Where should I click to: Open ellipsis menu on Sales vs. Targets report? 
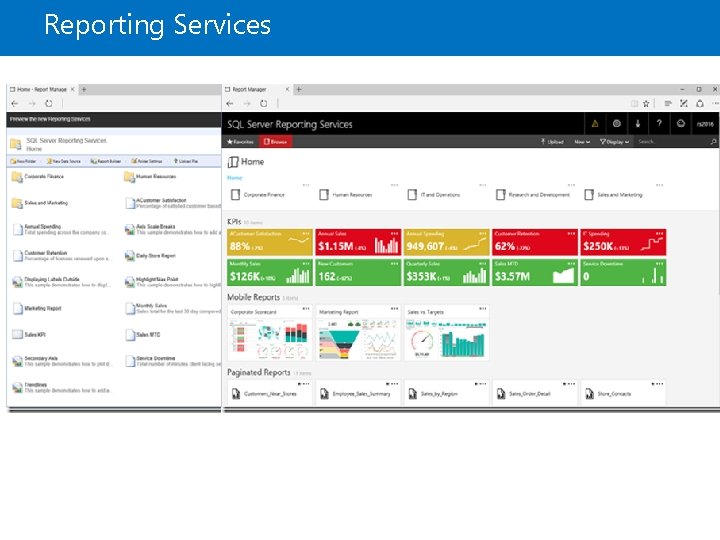(x=483, y=309)
